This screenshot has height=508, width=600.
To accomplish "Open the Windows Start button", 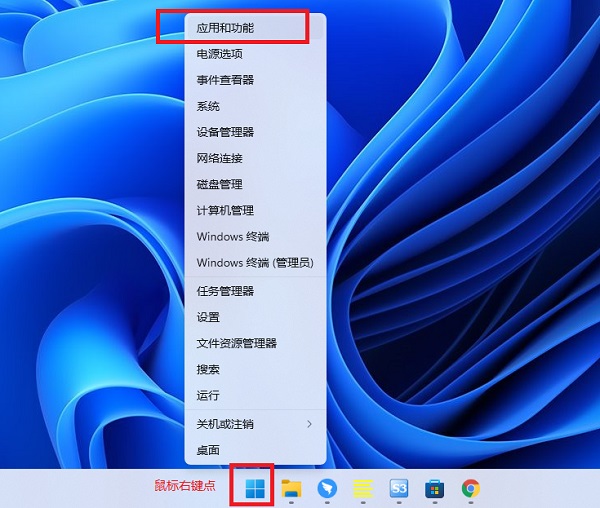I will tap(255, 488).
